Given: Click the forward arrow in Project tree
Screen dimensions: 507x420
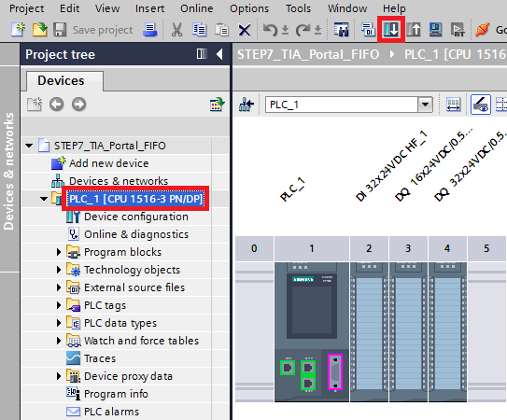Looking at the screenshot, I should [x=78, y=105].
